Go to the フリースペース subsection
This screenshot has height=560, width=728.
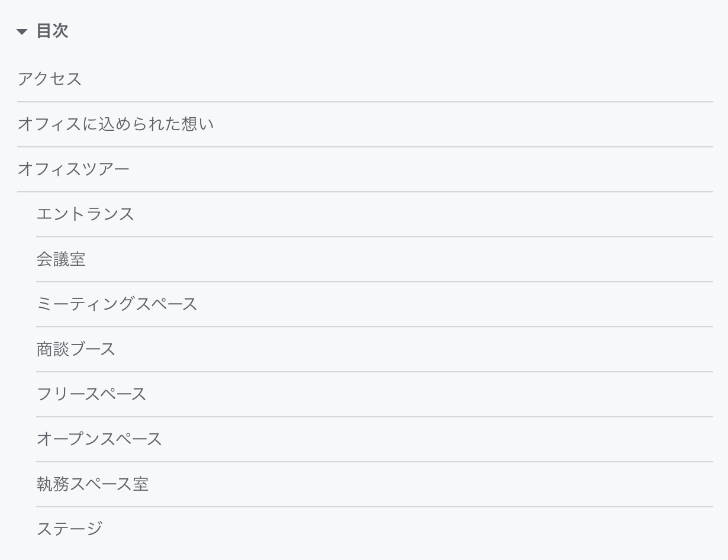pos(91,394)
